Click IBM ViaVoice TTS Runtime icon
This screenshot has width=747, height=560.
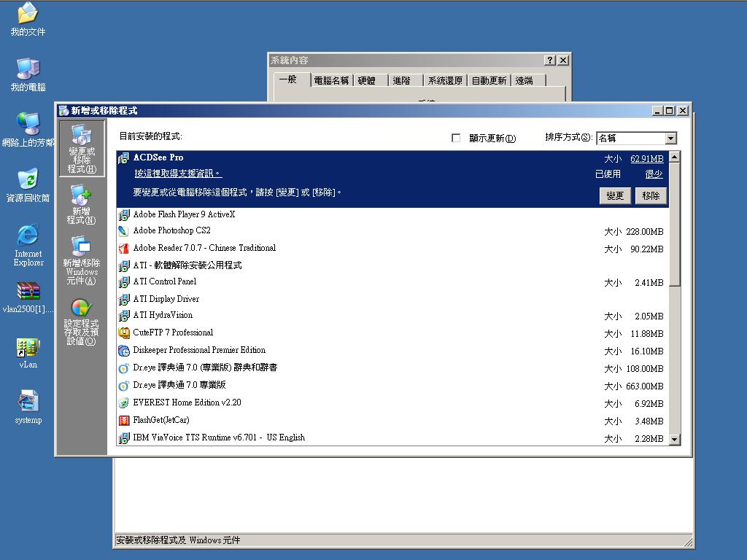click(x=123, y=437)
